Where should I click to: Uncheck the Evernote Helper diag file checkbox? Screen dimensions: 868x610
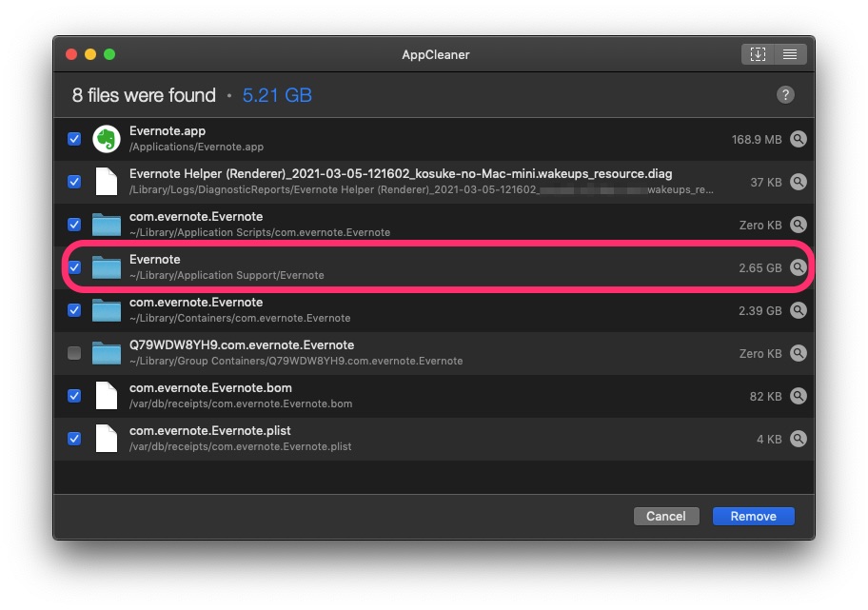(74, 182)
